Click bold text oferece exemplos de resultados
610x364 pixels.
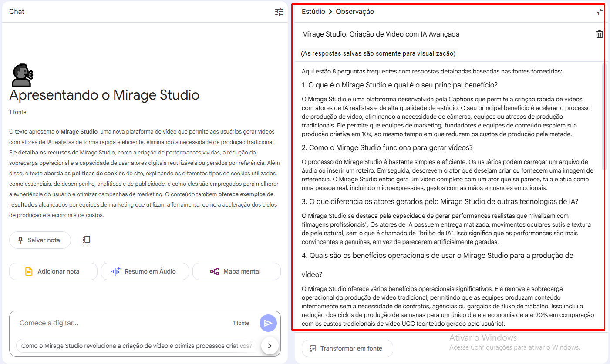142,200
